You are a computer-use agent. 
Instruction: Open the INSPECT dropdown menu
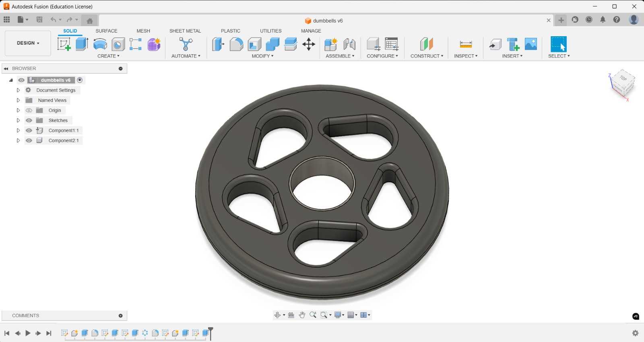point(466,56)
